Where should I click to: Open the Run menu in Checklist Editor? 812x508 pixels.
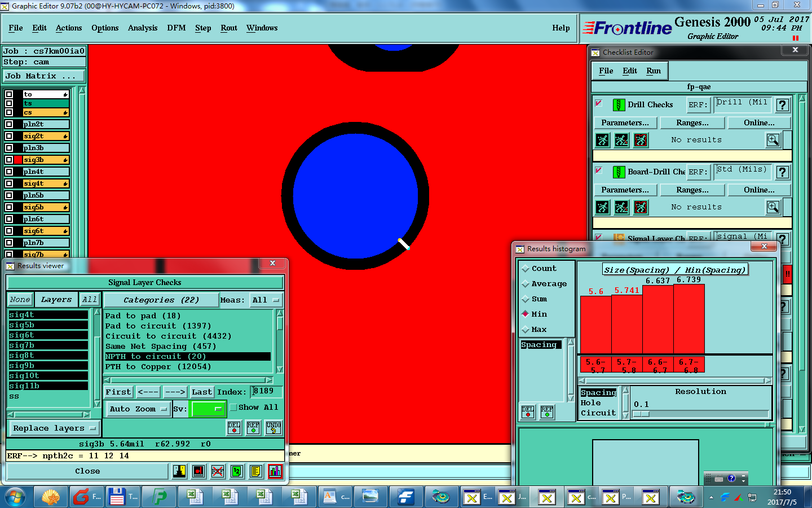tap(654, 71)
